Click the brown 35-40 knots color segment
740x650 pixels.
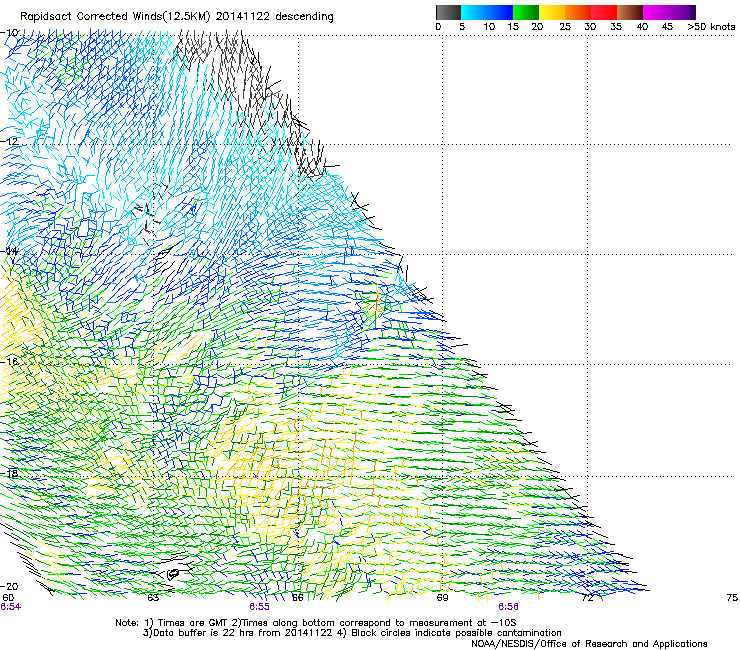630,12
